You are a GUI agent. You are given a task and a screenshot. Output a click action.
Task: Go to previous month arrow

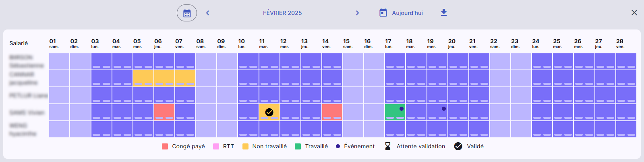[207, 13]
